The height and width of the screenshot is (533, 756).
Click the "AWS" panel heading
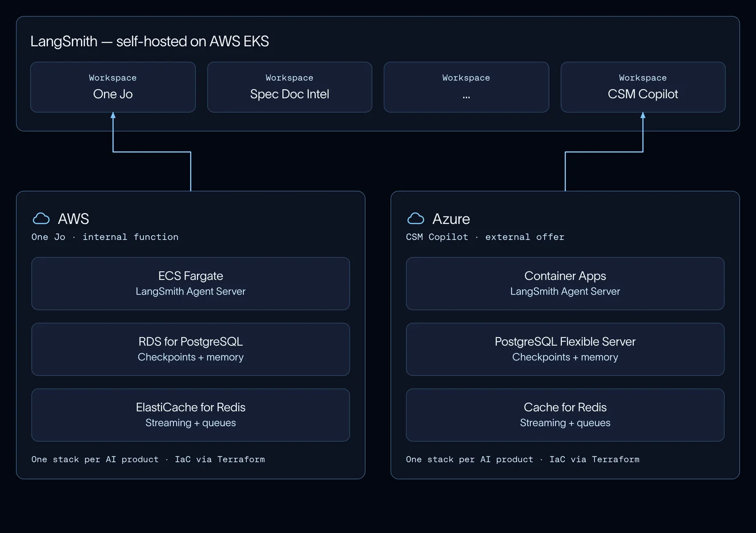click(74, 219)
